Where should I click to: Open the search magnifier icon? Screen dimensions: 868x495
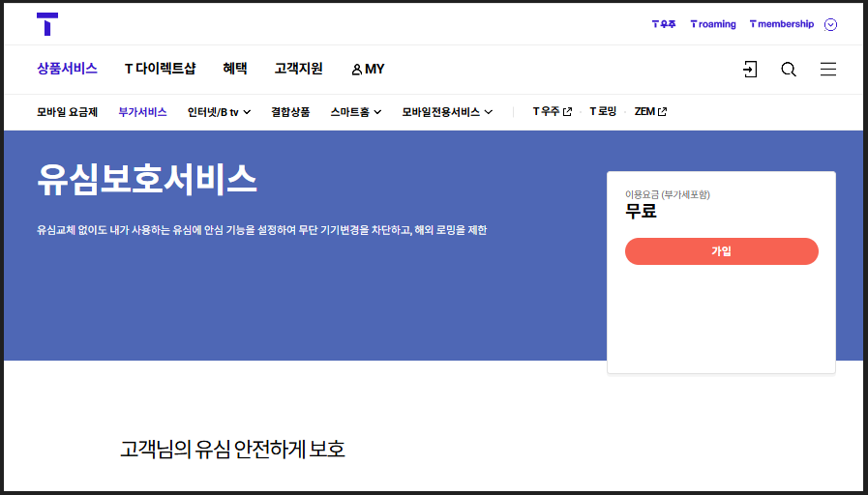click(789, 70)
